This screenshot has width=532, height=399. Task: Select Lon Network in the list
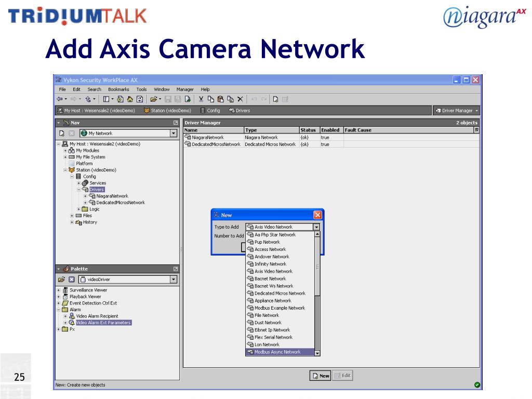click(x=280, y=345)
